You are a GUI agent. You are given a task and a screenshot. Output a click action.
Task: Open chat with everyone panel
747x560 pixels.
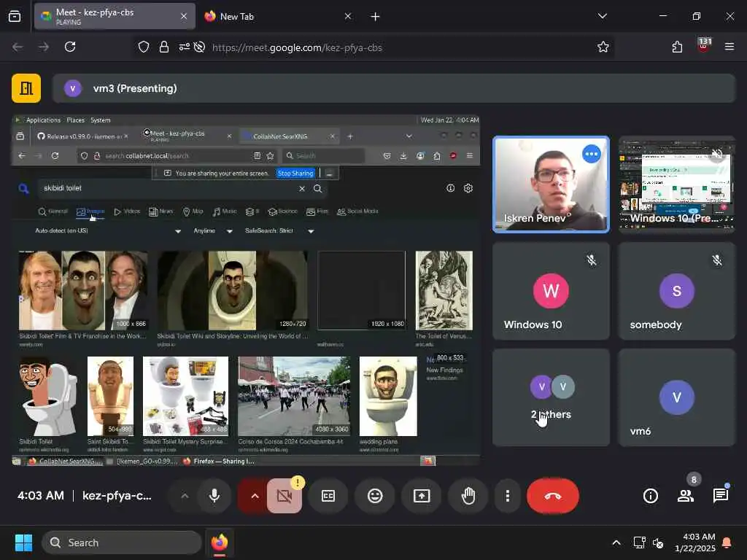point(720,496)
